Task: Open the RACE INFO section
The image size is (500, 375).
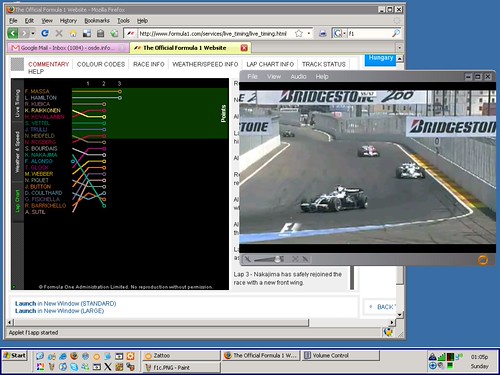Action: (149, 64)
